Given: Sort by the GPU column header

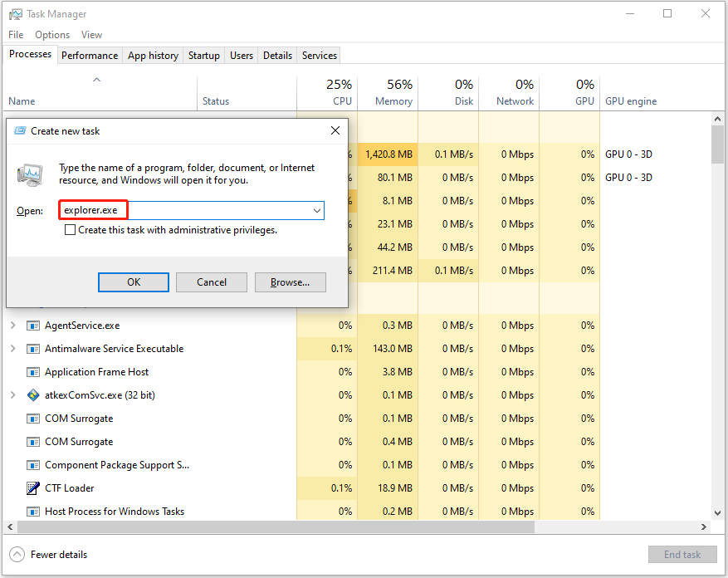Looking at the screenshot, I should point(569,93).
